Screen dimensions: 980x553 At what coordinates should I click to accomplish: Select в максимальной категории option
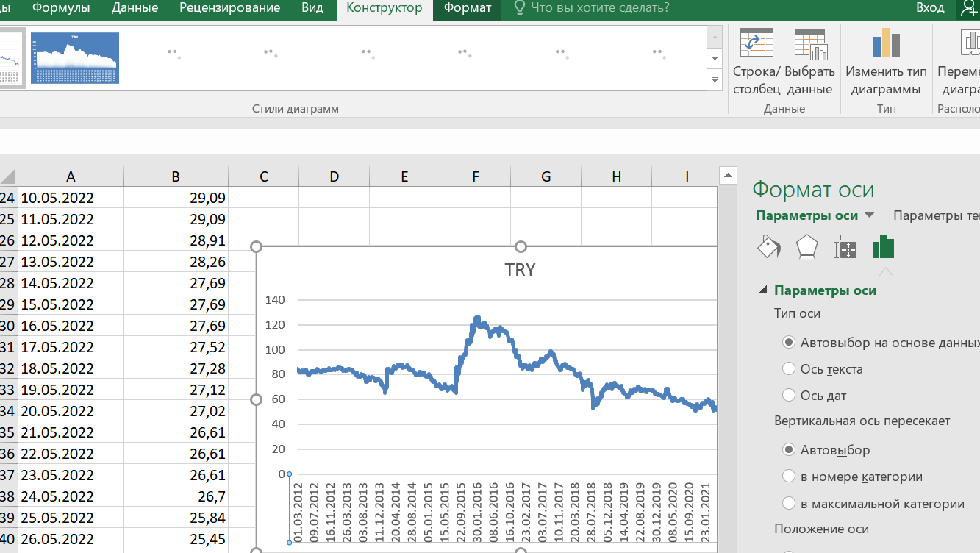tap(789, 504)
